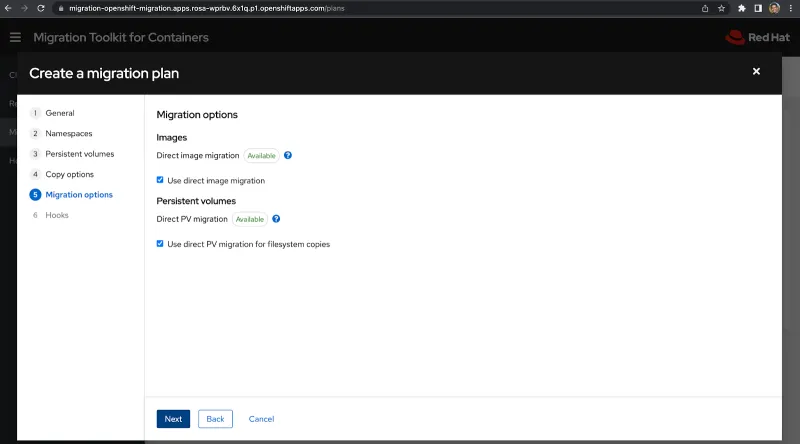The height and width of the screenshot is (444, 800).
Task: Cancel the migration plan wizard
Action: tap(261, 419)
